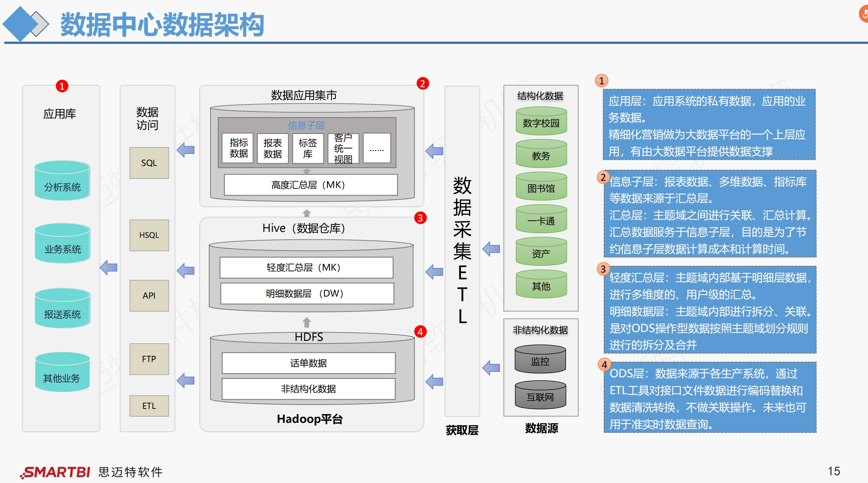Viewport: 868px width, 483px height.
Task: Click the arrow between 数据访问 and 应用库
Action: [x=108, y=267]
